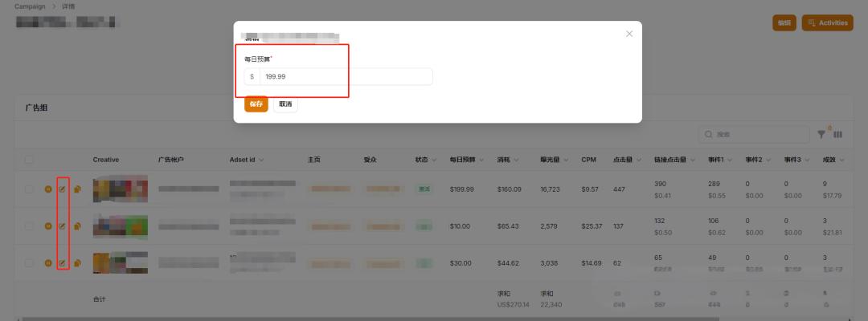Go to Campaign breadcrumb link
Screen dimensions: 868x321
click(x=30, y=6)
